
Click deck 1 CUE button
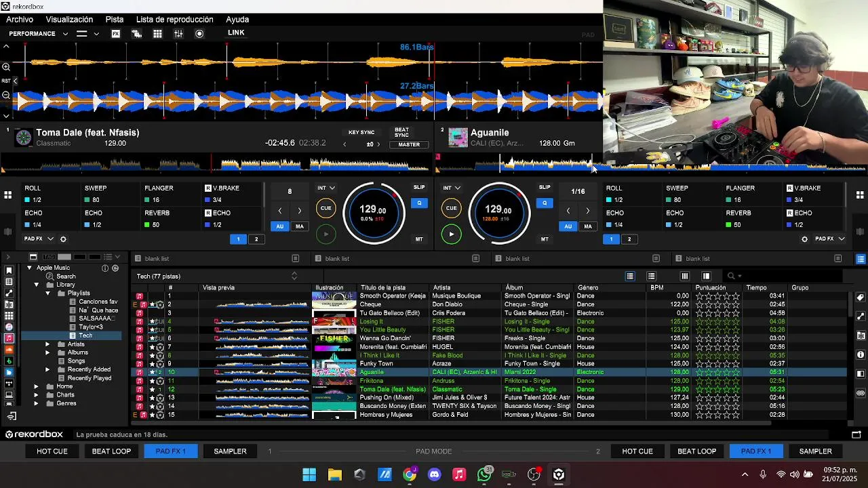pos(326,208)
